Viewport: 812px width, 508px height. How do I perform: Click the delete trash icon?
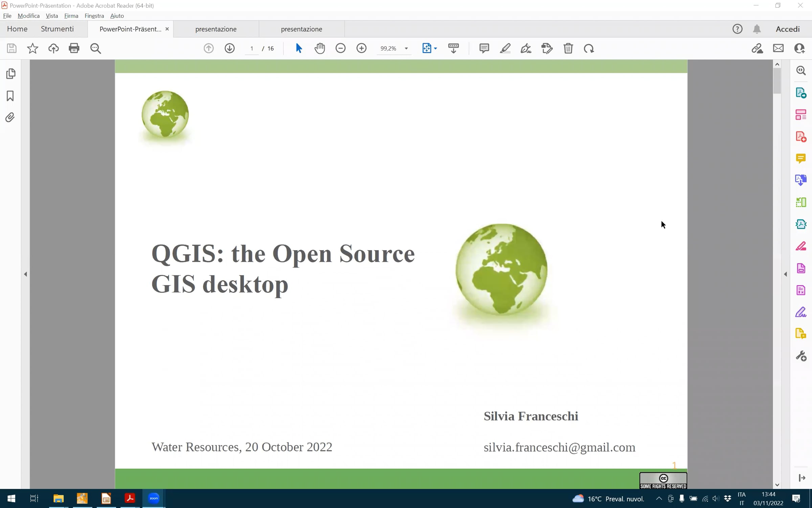(x=568, y=48)
